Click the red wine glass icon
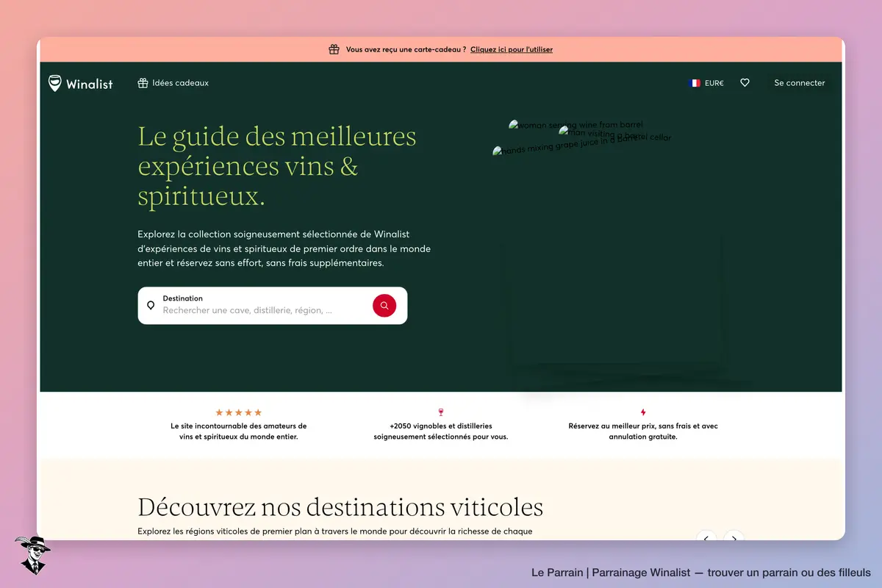The height and width of the screenshot is (588, 882). click(x=441, y=412)
